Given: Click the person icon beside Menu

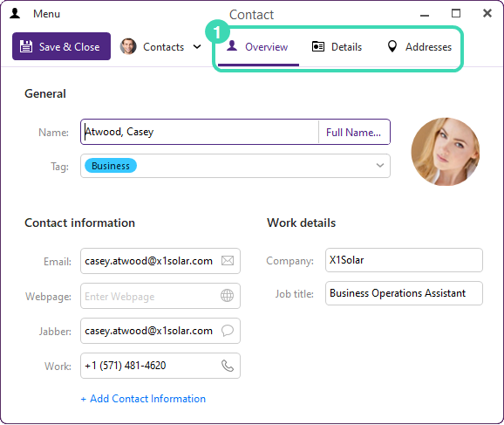Looking at the screenshot, I should (x=15, y=13).
